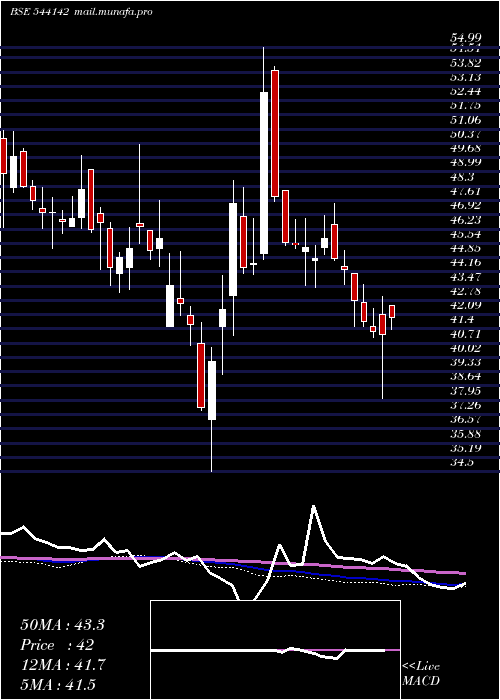Screen dimensions: 500x700
Task: Click the BSE 544142 chart title
Action: pos(39,12)
